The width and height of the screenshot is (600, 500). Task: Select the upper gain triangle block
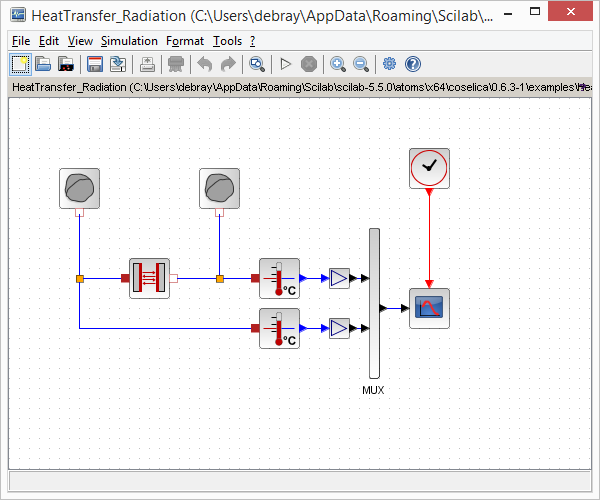pyautogui.click(x=339, y=278)
